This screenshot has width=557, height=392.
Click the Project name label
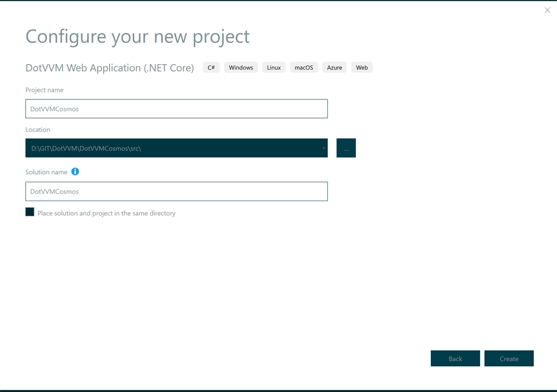click(x=44, y=90)
